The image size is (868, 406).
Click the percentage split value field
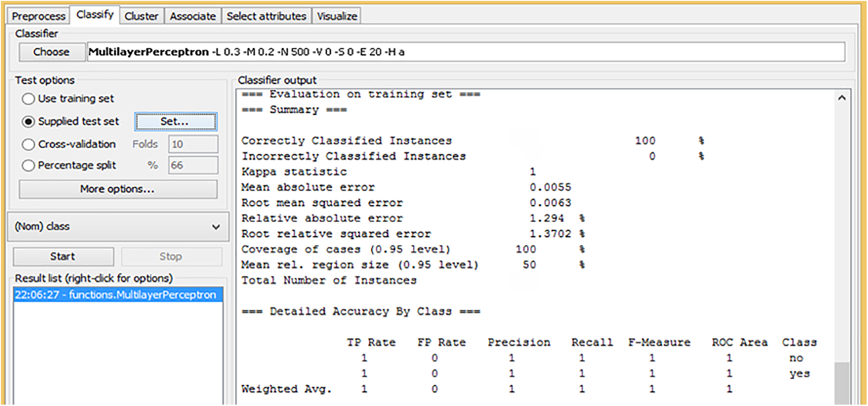[193, 165]
